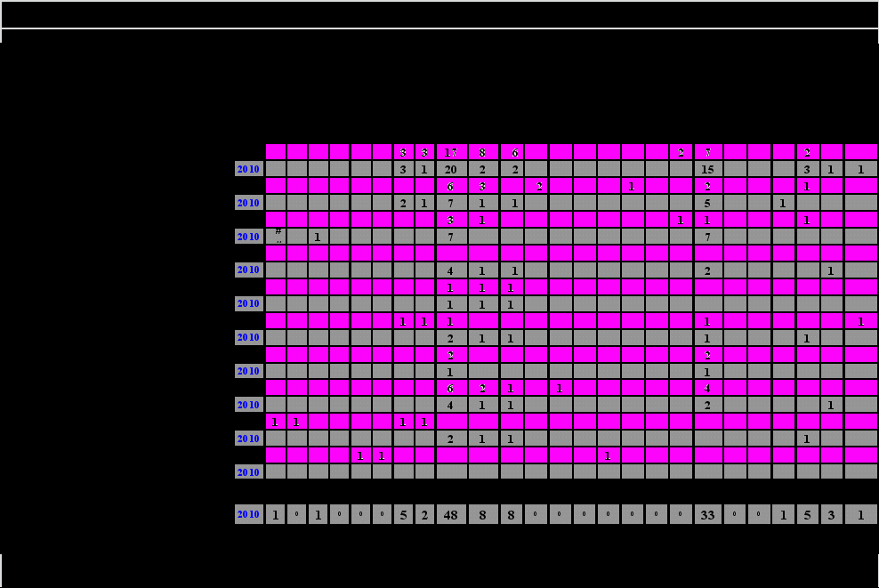Click the 5 cell outside the totals row
The height and width of the screenshot is (588, 879).
707,202
